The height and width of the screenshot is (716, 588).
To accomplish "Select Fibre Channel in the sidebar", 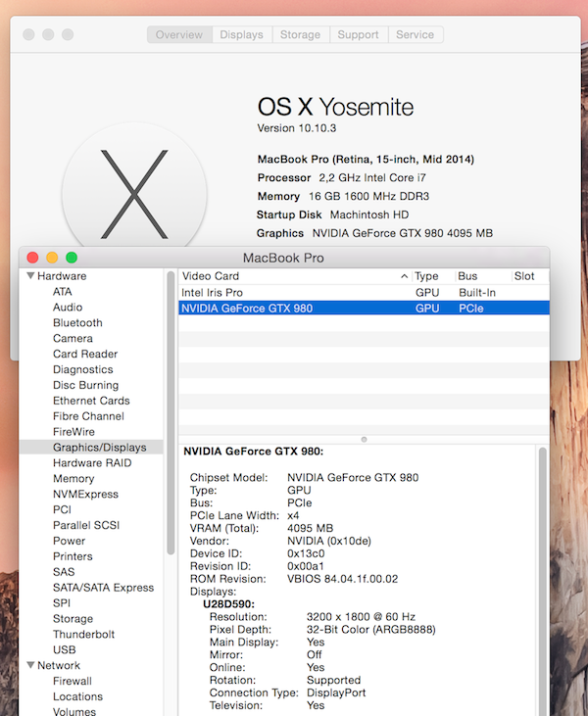I will pos(88,416).
